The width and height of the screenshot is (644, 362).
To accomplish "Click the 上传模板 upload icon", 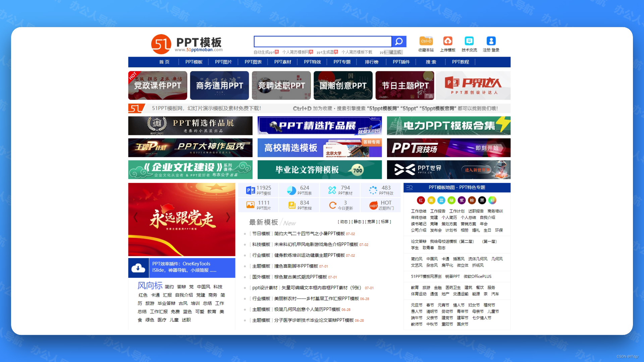I will pos(448,41).
